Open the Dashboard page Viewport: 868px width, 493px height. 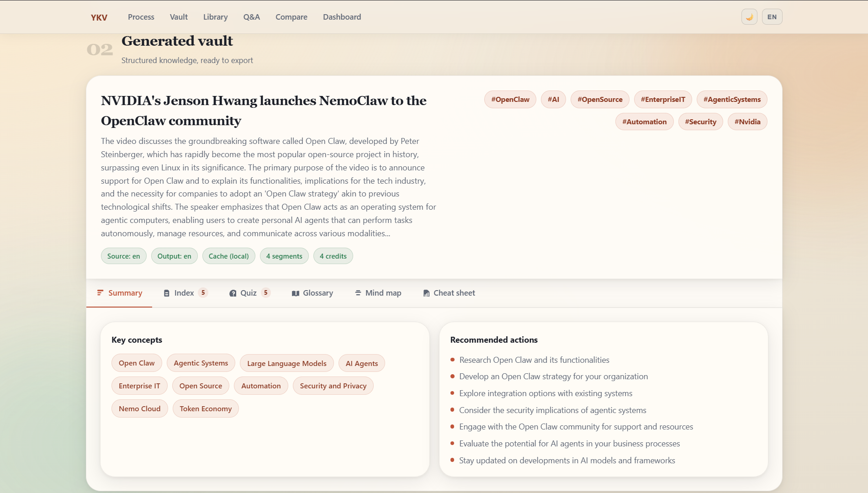click(342, 17)
